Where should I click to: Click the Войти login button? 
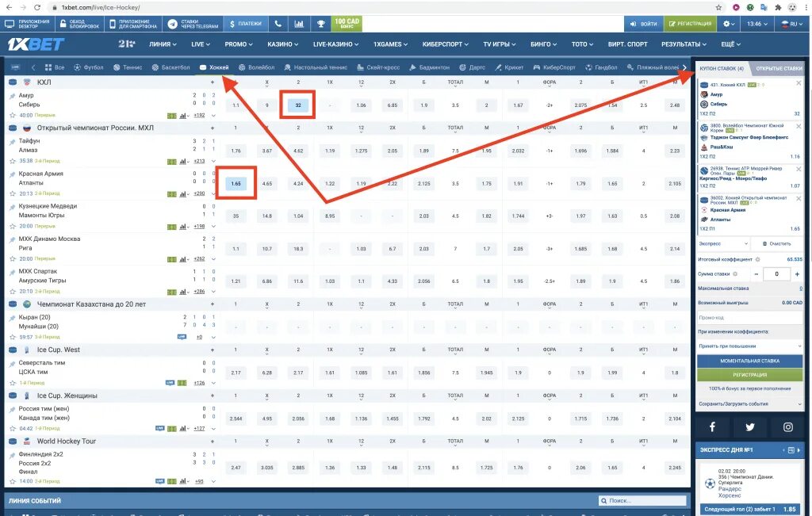(644, 24)
